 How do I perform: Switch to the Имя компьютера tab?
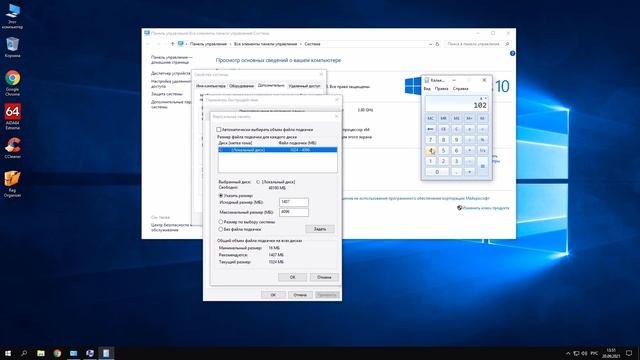(x=210, y=86)
